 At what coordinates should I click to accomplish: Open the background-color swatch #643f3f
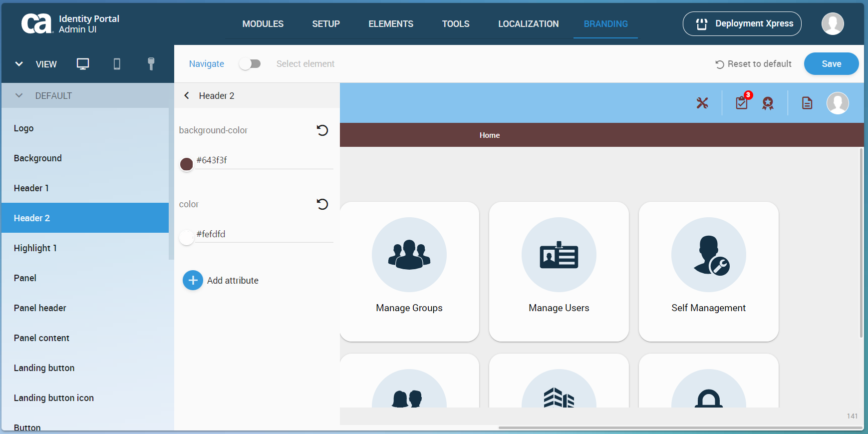pyautogui.click(x=186, y=164)
